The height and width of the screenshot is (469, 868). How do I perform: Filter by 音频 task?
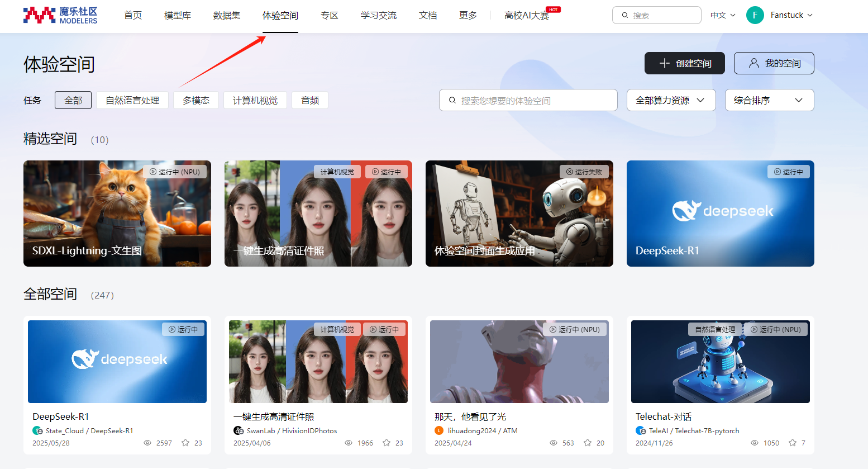point(310,100)
